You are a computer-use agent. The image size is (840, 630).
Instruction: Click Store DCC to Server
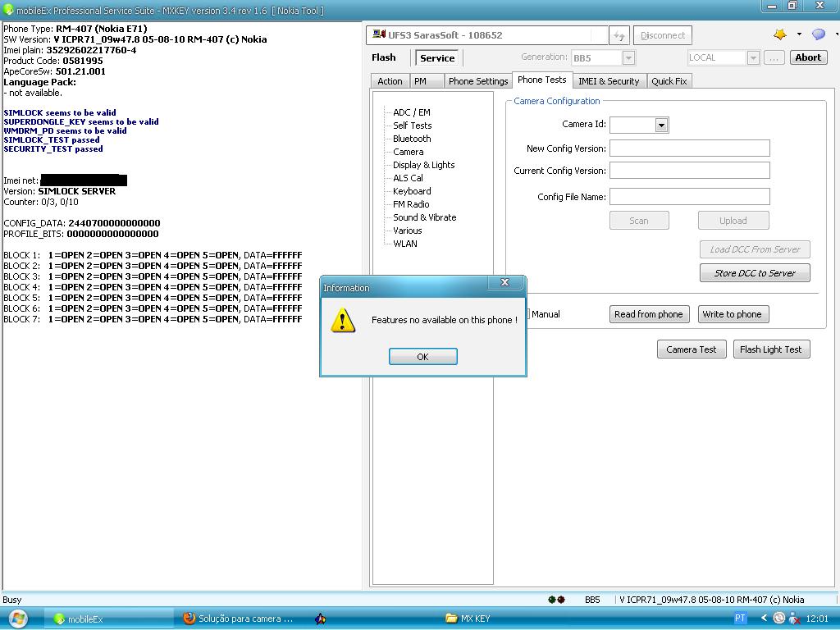755,273
